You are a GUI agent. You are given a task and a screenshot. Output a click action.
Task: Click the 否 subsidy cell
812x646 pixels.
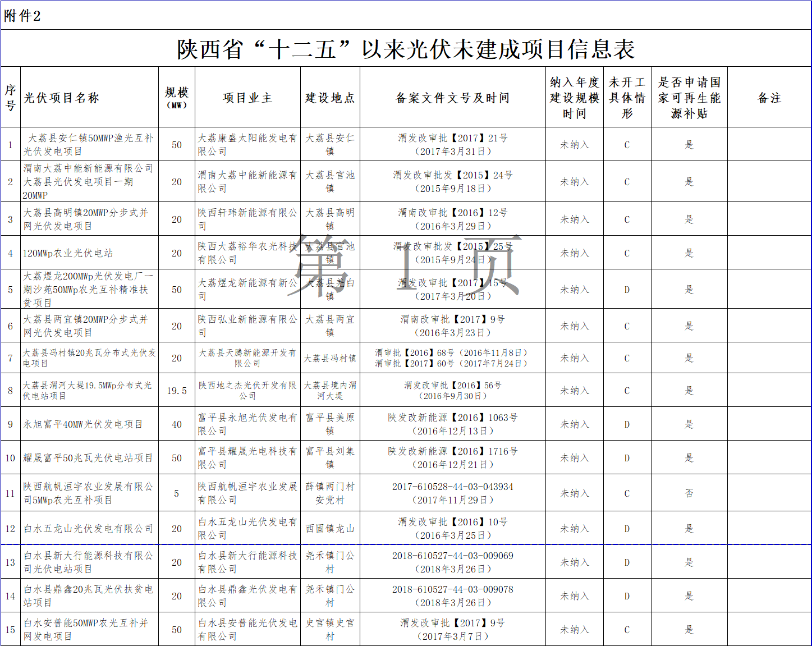pyautogui.click(x=689, y=493)
